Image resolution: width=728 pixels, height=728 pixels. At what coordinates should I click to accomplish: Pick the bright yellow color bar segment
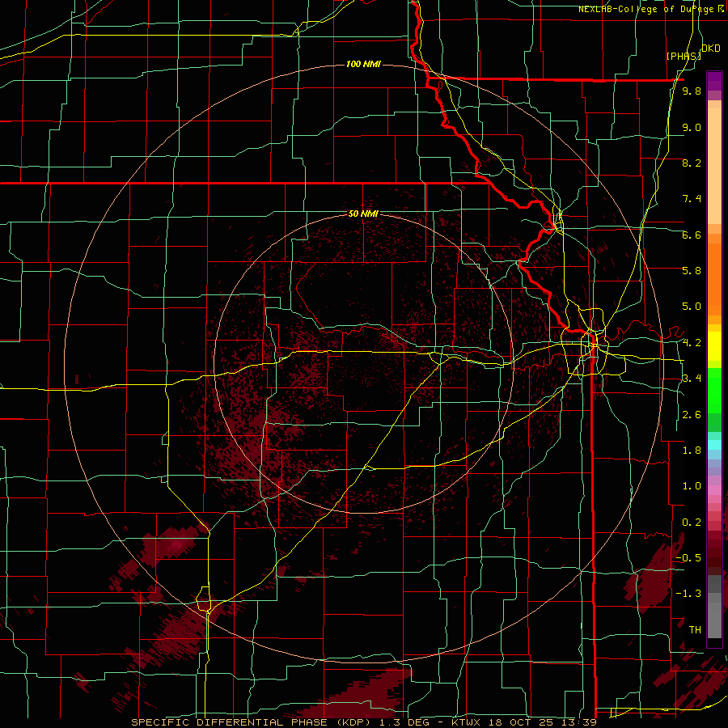714,346
